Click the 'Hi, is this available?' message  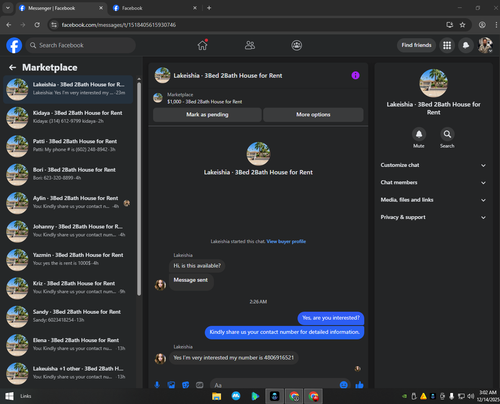pyautogui.click(x=197, y=266)
